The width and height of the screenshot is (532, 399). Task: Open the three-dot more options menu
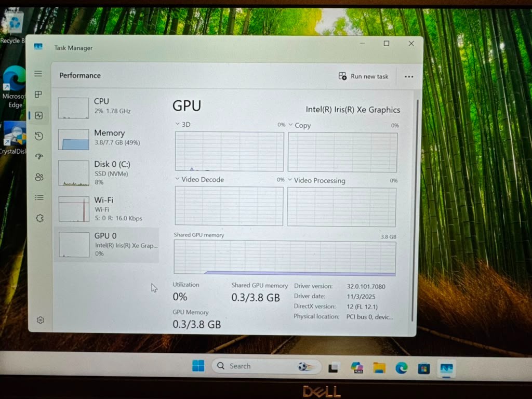pos(409,77)
